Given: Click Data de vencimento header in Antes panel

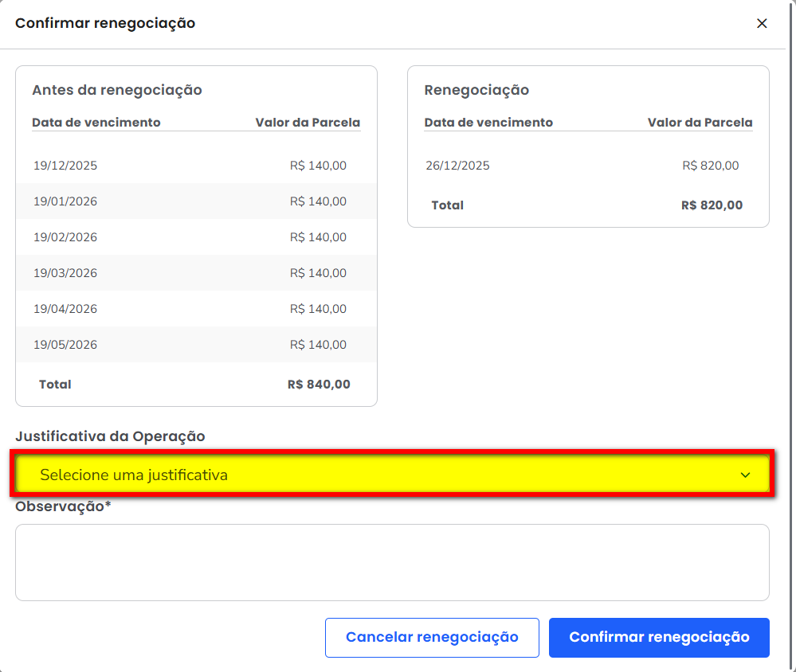Looking at the screenshot, I should coord(96,123).
